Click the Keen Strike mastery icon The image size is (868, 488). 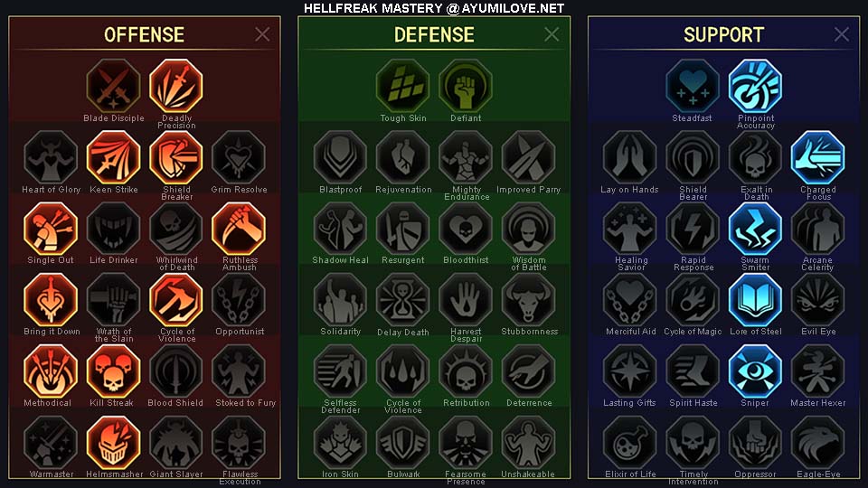[114, 157]
